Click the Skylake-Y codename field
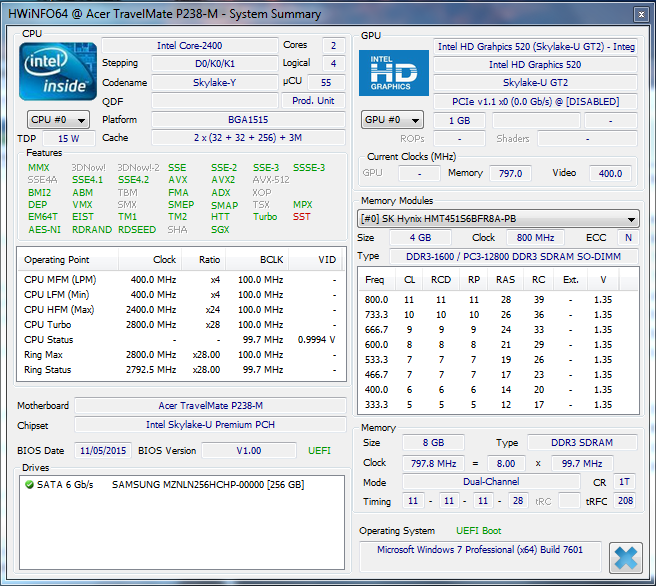The image size is (656, 586). pyautogui.click(x=215, y=82)
